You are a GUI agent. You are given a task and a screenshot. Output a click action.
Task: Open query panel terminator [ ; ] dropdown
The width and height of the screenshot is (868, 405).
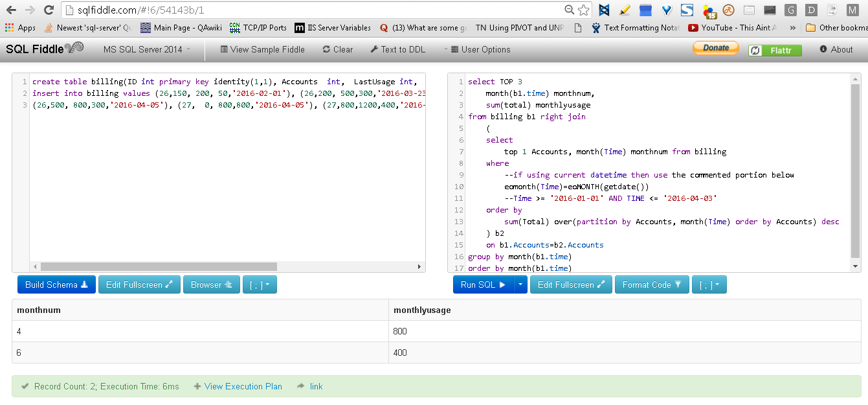coord(709,284)
